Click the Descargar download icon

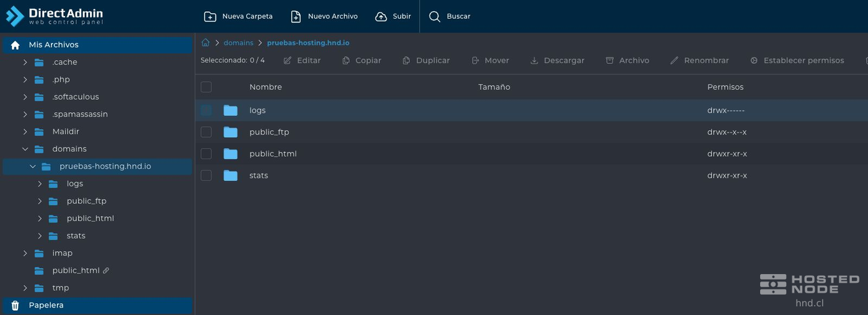point(534,61)
